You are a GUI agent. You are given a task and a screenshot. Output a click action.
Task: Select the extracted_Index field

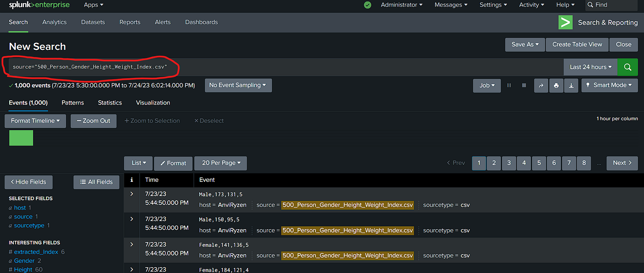click(x=36, y=252)
